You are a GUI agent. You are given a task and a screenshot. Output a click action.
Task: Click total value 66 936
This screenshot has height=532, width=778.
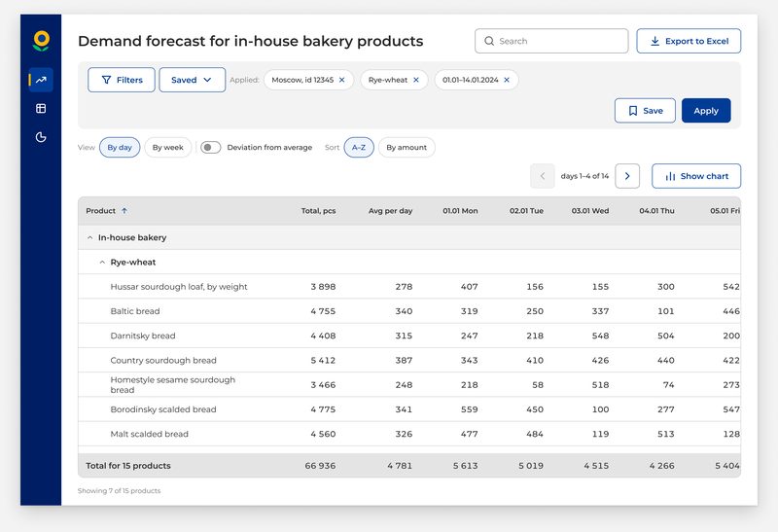320,466
